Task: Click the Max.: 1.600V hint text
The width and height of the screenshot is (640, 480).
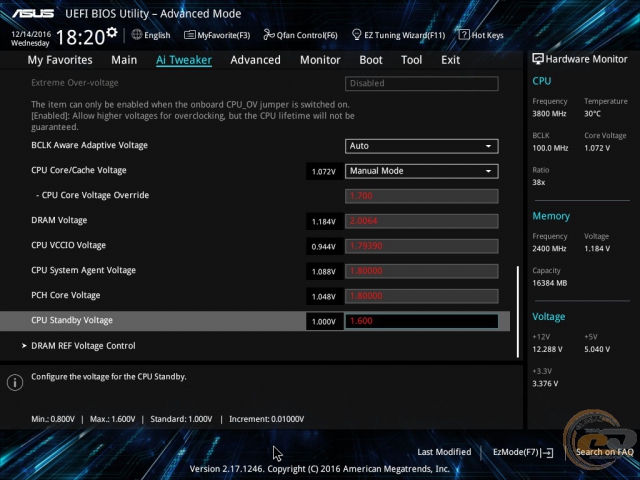Action: tap(113, 419)
